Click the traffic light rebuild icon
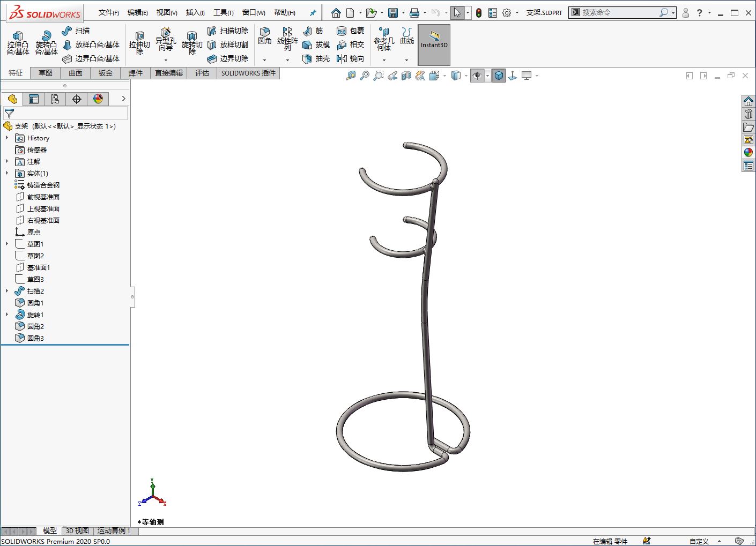756x546 pixels. [479, 13]
